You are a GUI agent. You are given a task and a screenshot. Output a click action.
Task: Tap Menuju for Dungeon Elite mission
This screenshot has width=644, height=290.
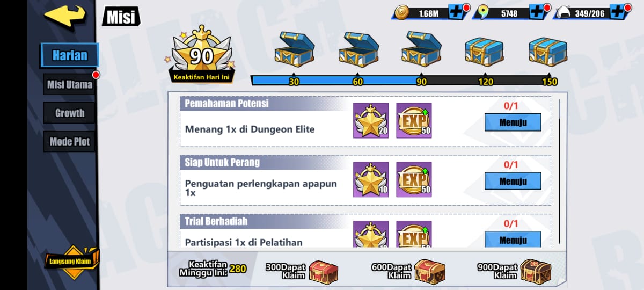coord(513,122)
